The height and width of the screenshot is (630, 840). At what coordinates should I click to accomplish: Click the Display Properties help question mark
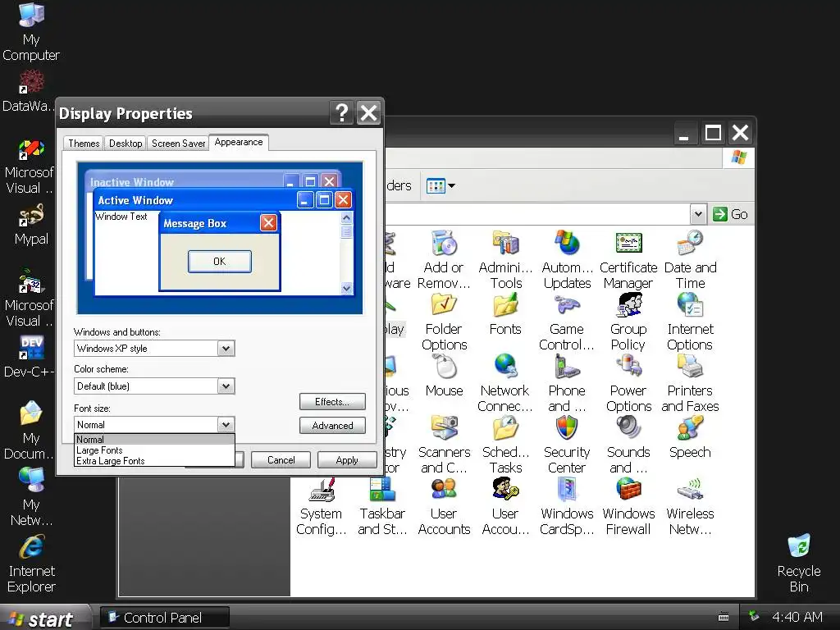point(341,113)
